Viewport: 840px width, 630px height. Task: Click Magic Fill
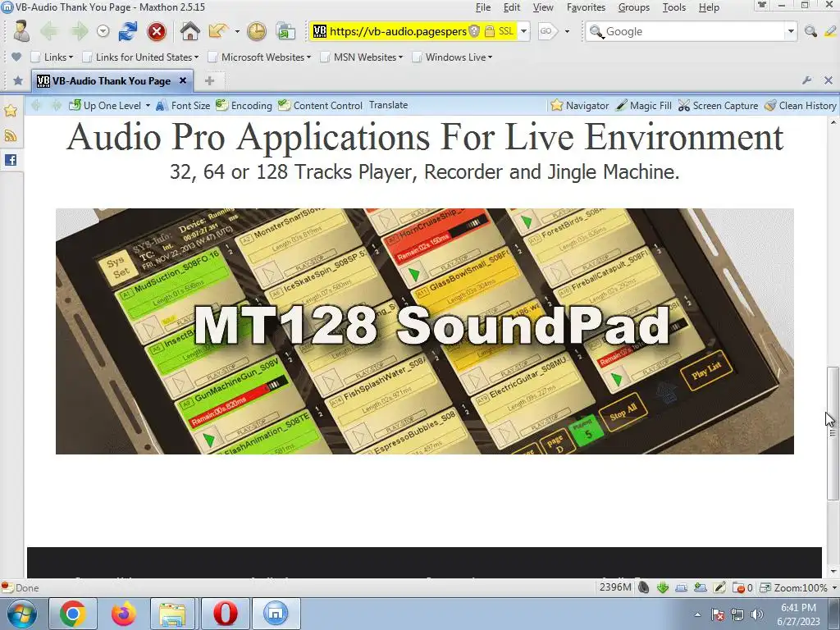click(x=643, y=106)
